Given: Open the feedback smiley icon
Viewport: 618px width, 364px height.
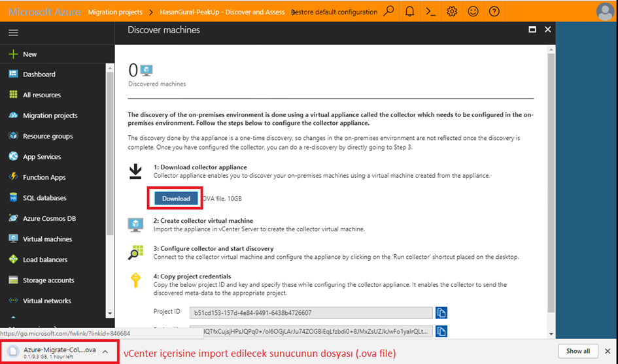Looking at the screenshot, I should 473,11.
